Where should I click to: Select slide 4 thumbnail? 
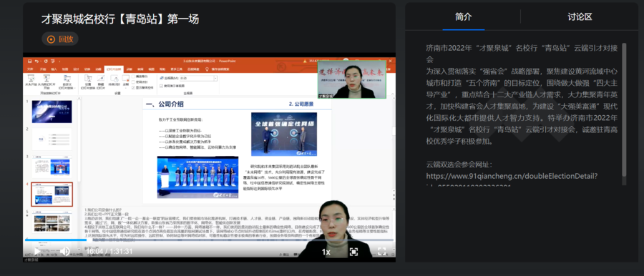tap(52, 194)
